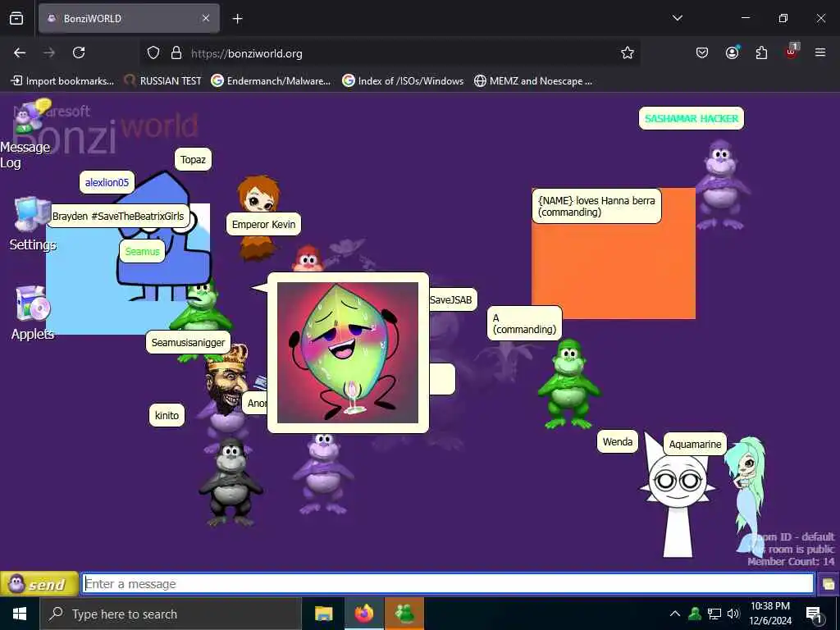Viewport: 840px width, 630px height.
Task: Click the crowned bearded avatar
Action: (228, 379)
